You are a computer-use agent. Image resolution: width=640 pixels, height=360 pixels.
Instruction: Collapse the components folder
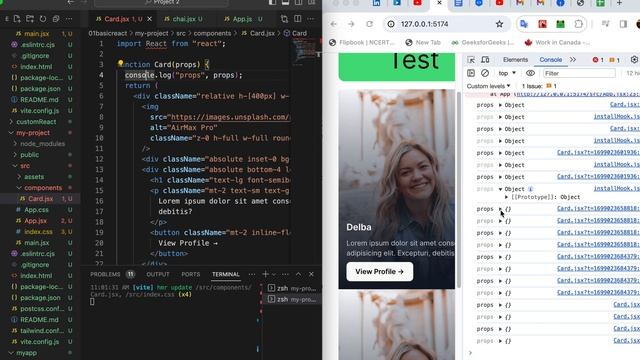(x=43, y=188)
